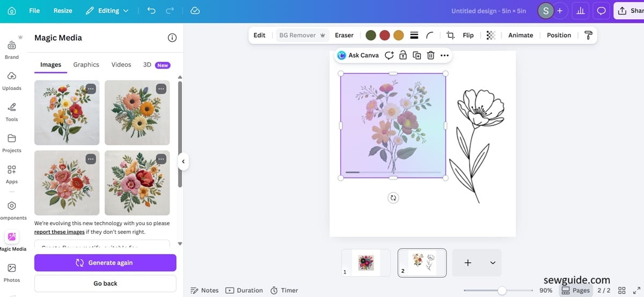Open Tools in the sidebar

tap(12, 112)
